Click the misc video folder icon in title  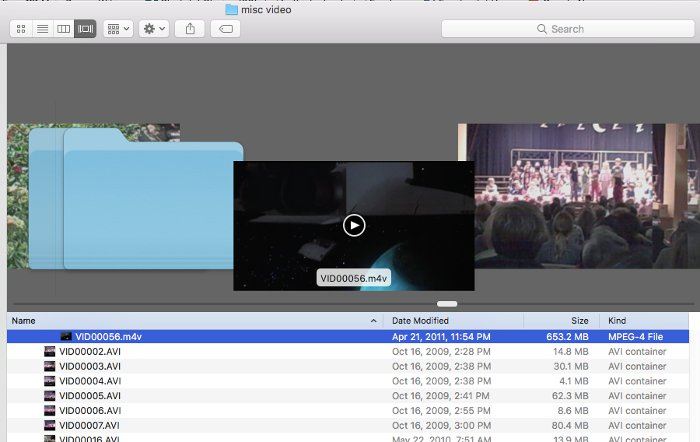point(231,9)
